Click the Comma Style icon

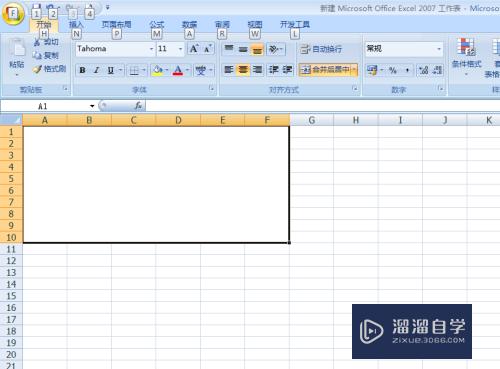coord(407,70)
